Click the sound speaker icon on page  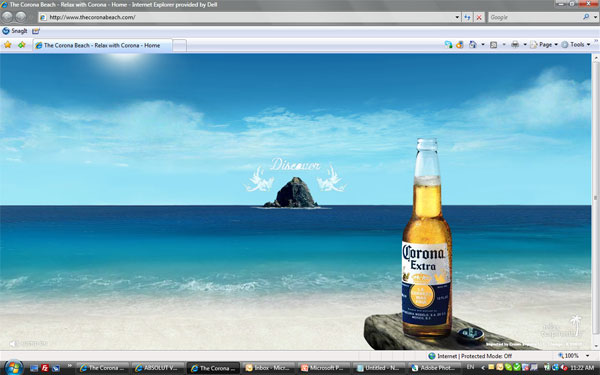(13, 343)
